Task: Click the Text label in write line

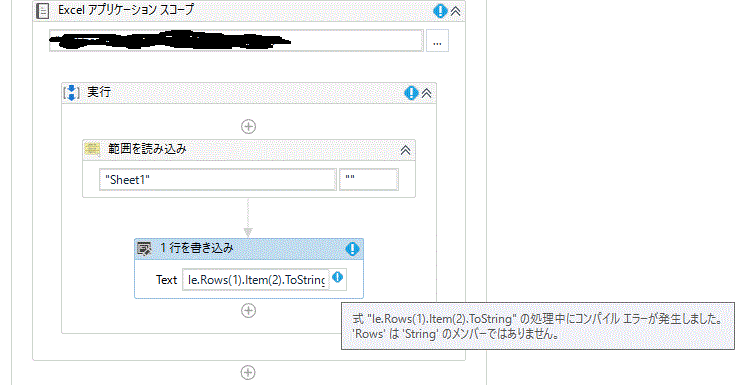Action: point(166,280)
